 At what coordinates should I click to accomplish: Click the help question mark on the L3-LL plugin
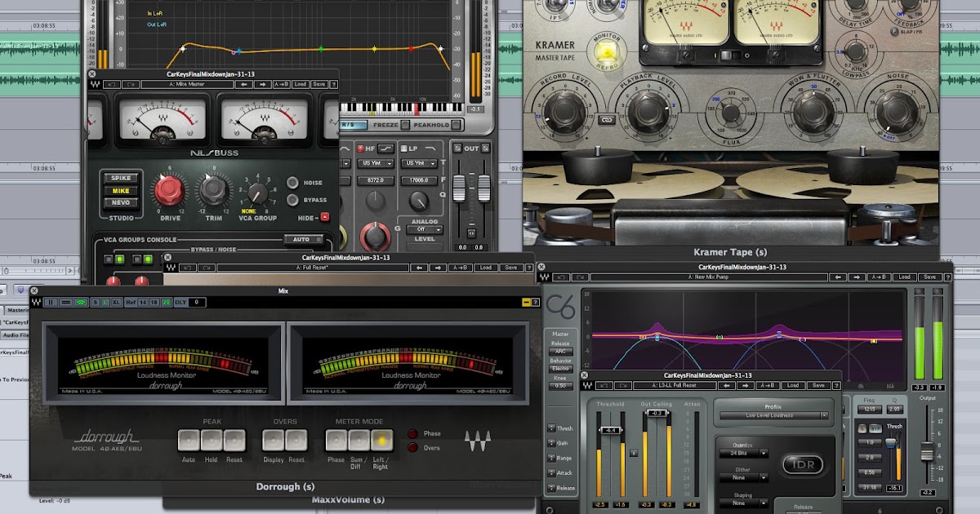click(x=836, y=385)
